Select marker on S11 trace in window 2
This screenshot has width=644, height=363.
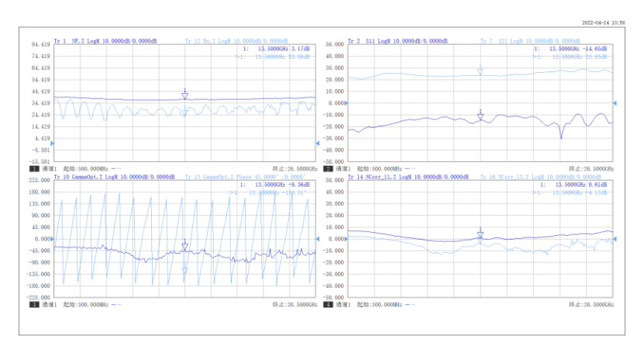[480, 116]
